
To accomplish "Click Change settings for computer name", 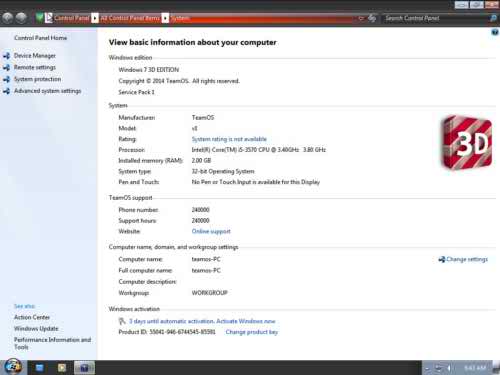I will [467, 259].
